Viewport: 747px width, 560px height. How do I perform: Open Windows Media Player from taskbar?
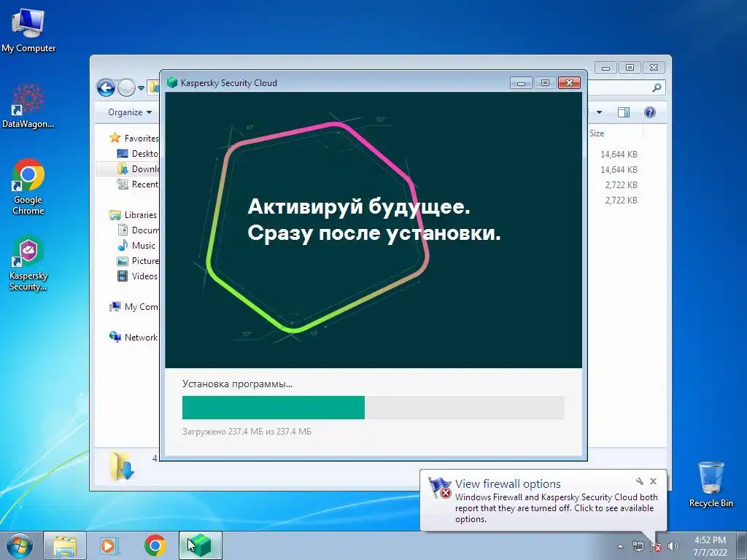pyautogui.click(x=109, y=545)
